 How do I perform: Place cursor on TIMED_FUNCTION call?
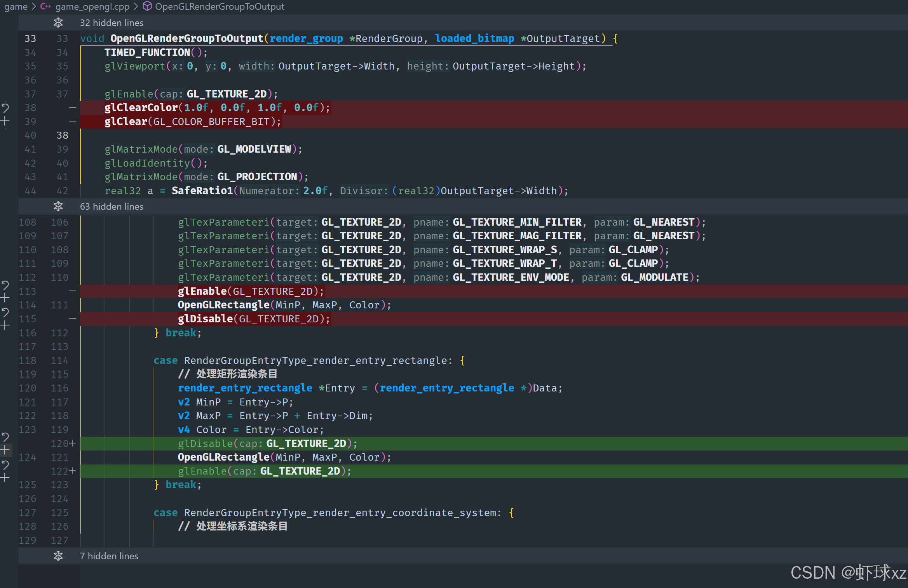147,52
